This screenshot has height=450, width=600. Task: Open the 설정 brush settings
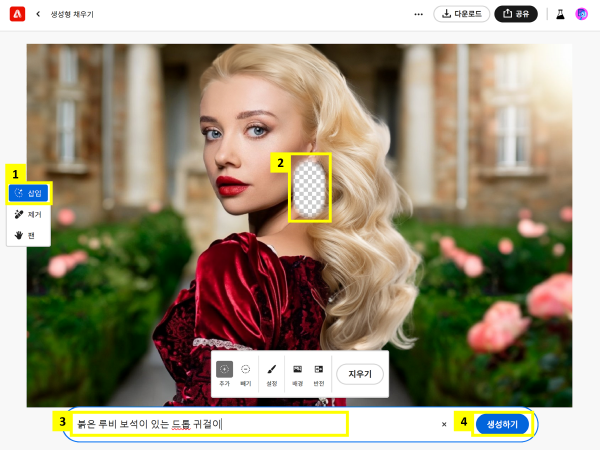click(272, 374)
